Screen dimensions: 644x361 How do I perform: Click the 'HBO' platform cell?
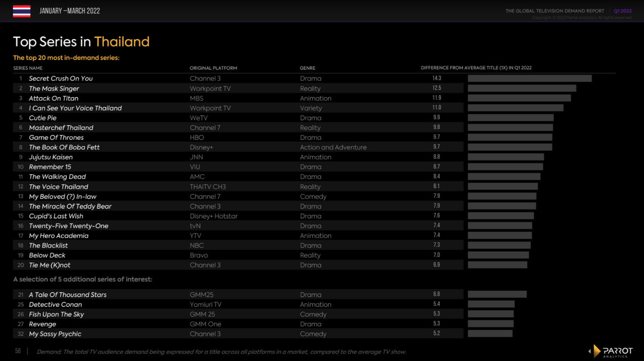(x=197, y=137)
